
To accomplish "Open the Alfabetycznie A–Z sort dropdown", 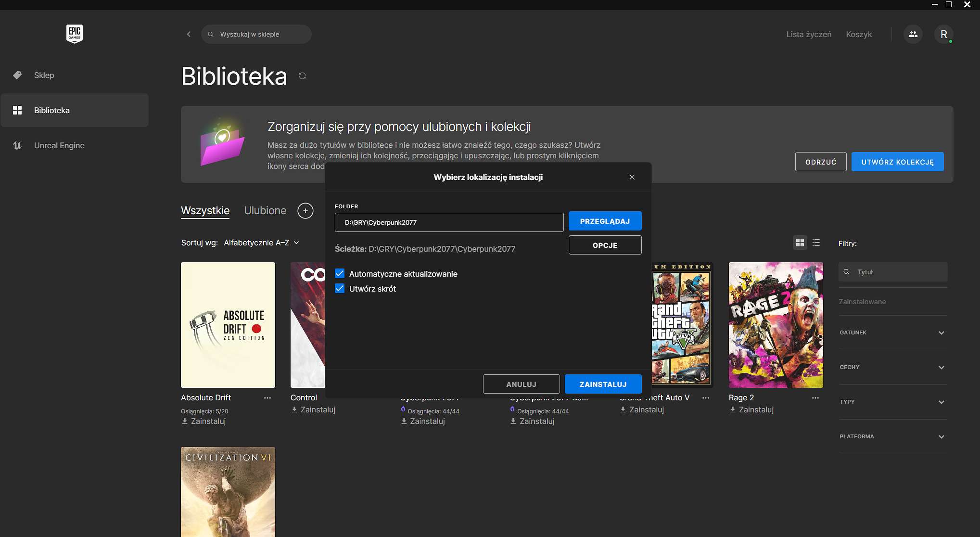I will (x=262, y=243).
